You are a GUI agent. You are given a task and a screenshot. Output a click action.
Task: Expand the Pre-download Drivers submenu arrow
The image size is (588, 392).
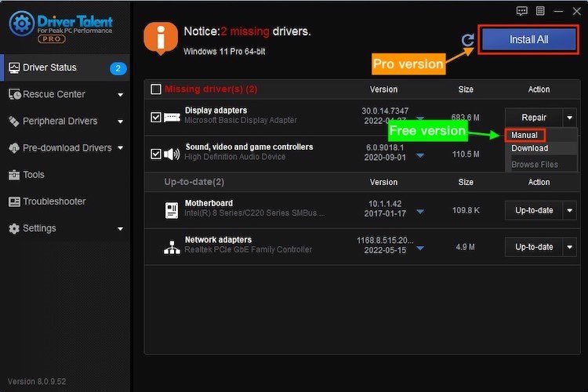(121, 148)
